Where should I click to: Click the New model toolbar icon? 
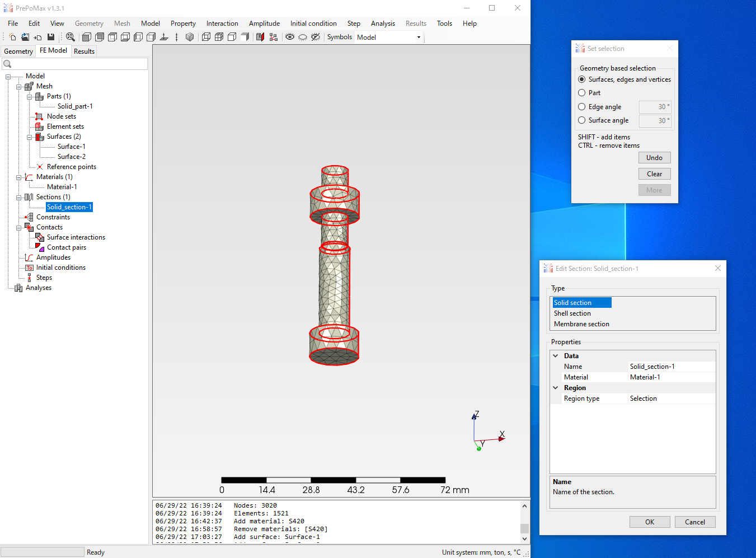click(x=12, y=37)
